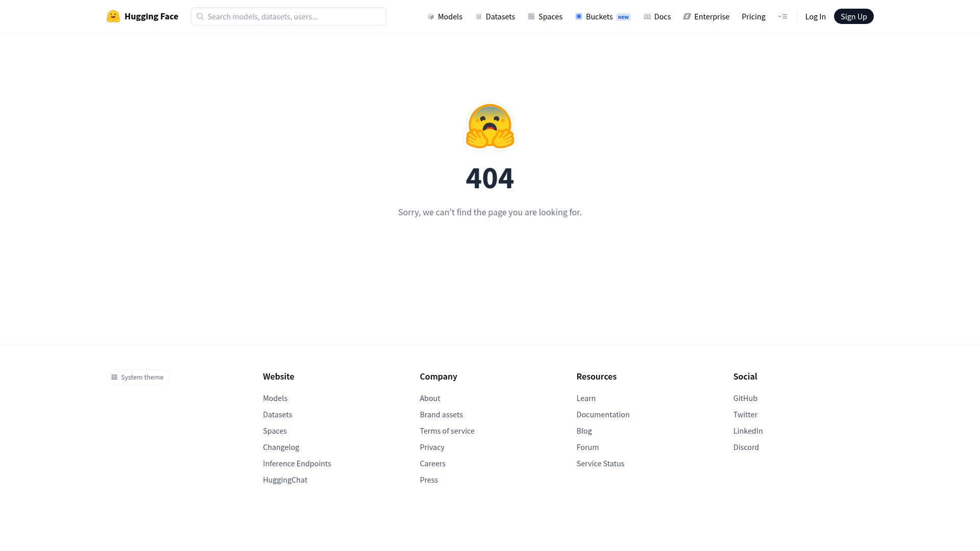Open Docs via book icon
Screen dimensions: 980x551
click(x=647, y=16)
